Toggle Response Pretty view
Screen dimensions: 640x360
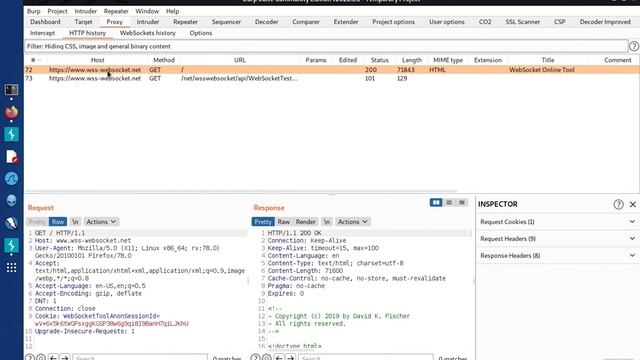coord(263,222)
